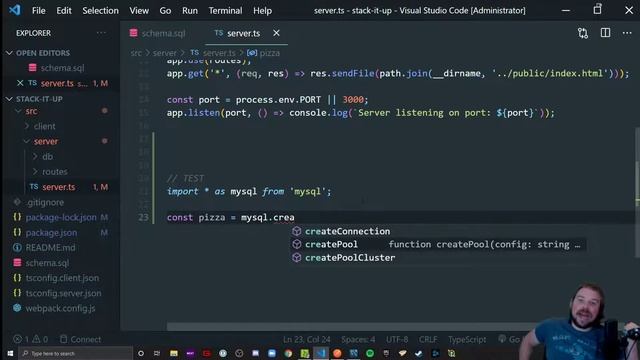This screenshot has width=640, height=360.
Task: Choose createPool from the suggestion list
Action: click(x=331, y=244)
